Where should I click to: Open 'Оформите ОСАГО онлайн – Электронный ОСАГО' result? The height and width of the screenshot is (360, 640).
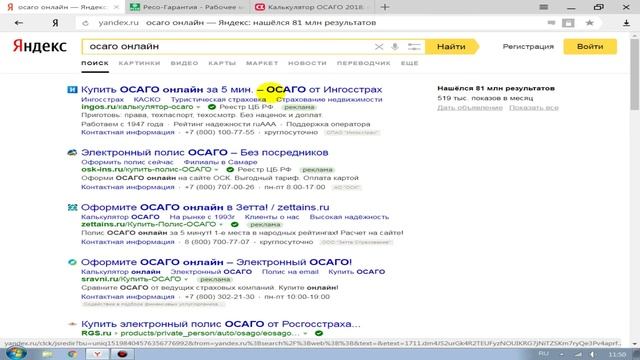pos(216,262)
